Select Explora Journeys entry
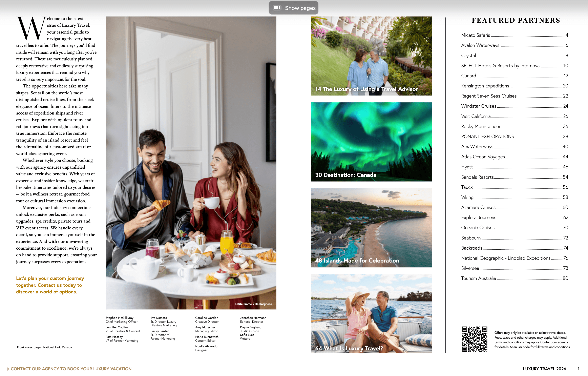588x376 pixels. pyautogui.click(x=514, y=217)
